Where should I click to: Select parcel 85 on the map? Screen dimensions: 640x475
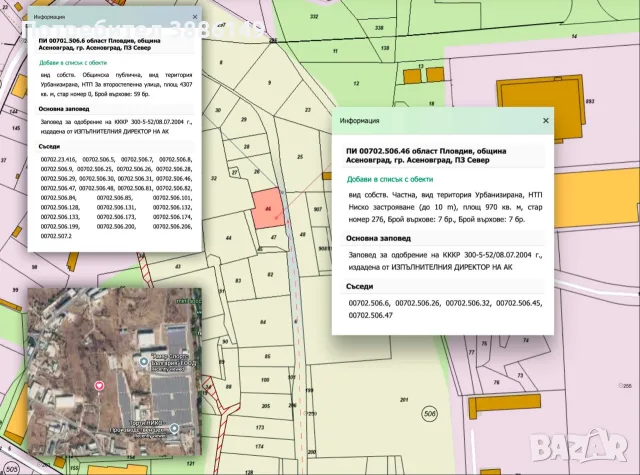(267, 356)
